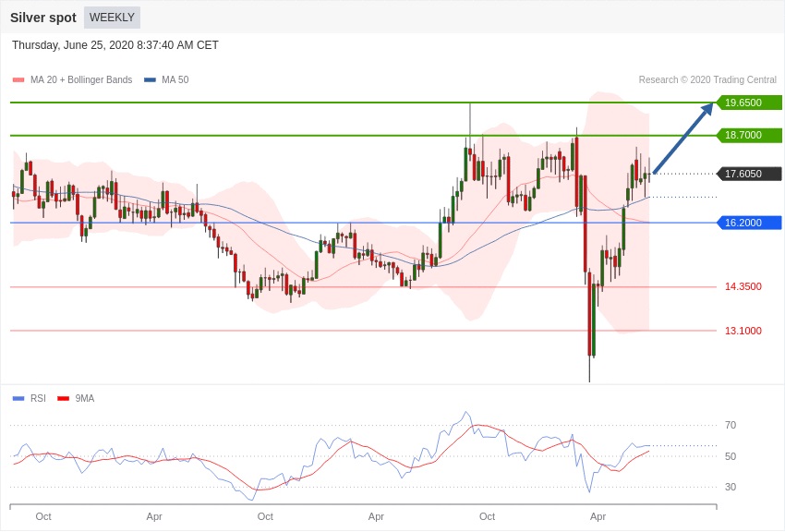Select the Silver spot chart title
Screen dimensions: 785x532
(x=43, y=18)
